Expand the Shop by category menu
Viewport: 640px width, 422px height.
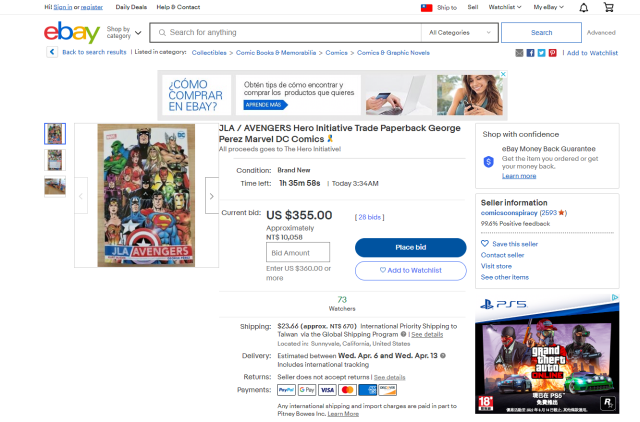[x=124, y=33]
